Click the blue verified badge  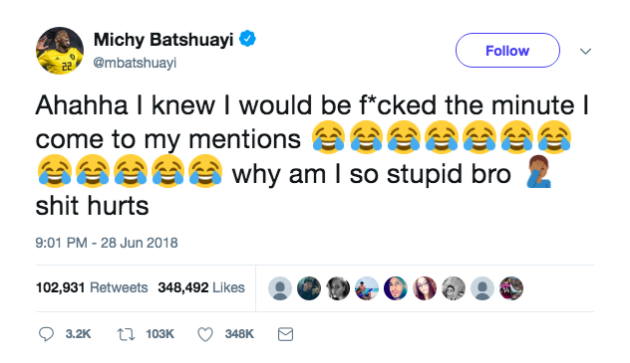pyautogui.click(x=248, y=39)
